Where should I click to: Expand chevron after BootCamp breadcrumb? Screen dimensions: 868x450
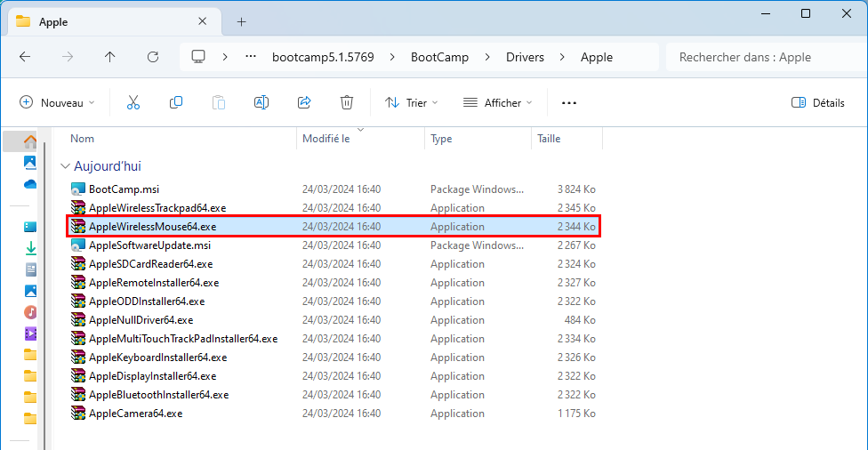[x=487, y=57]
